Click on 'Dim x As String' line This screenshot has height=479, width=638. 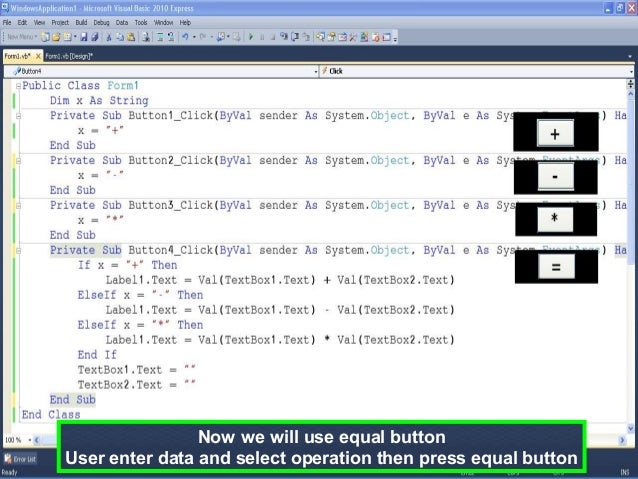[99, 101]
